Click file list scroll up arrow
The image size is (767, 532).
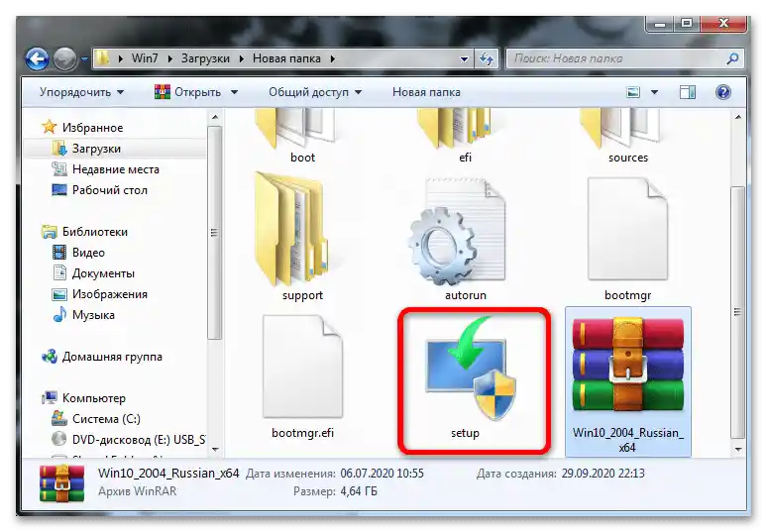pyautogui.click(x=738, y=117)
